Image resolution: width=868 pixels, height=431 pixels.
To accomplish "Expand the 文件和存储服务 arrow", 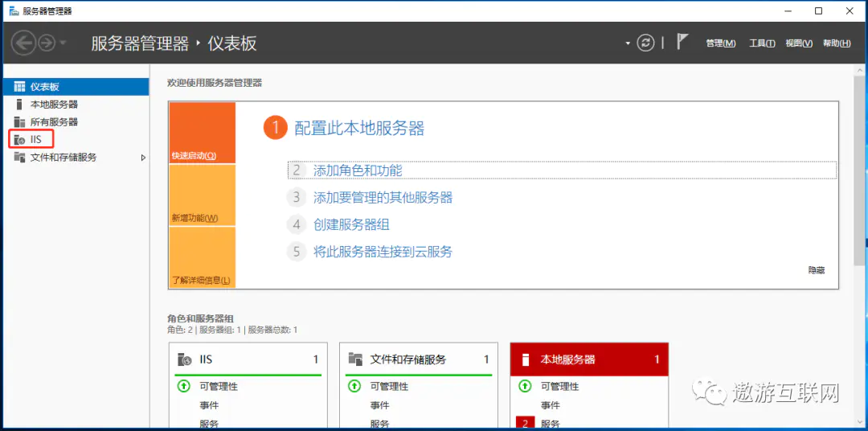I will click(143, 158).
